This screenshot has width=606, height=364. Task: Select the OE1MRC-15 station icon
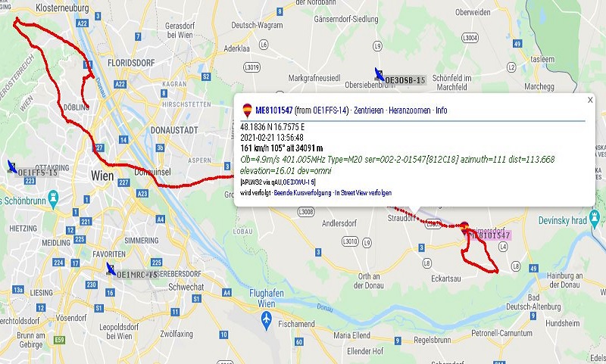[x=111, y=269]
